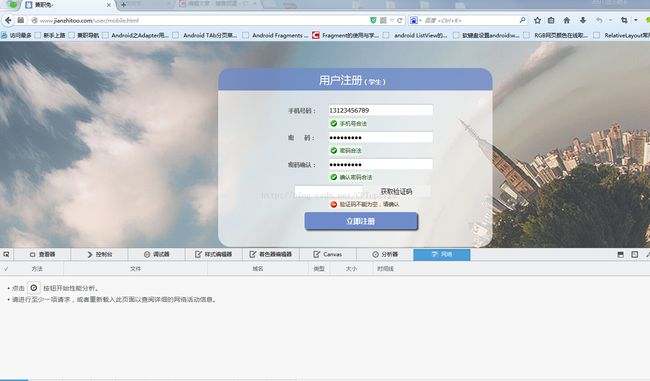
Task: Open the RelativeLayout bookmark
Action: [622, 35]
